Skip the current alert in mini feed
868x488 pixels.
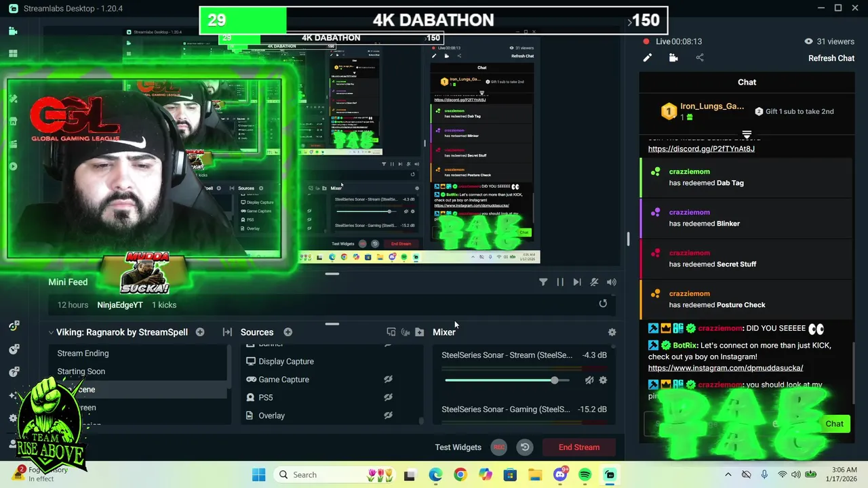(577, 282)
